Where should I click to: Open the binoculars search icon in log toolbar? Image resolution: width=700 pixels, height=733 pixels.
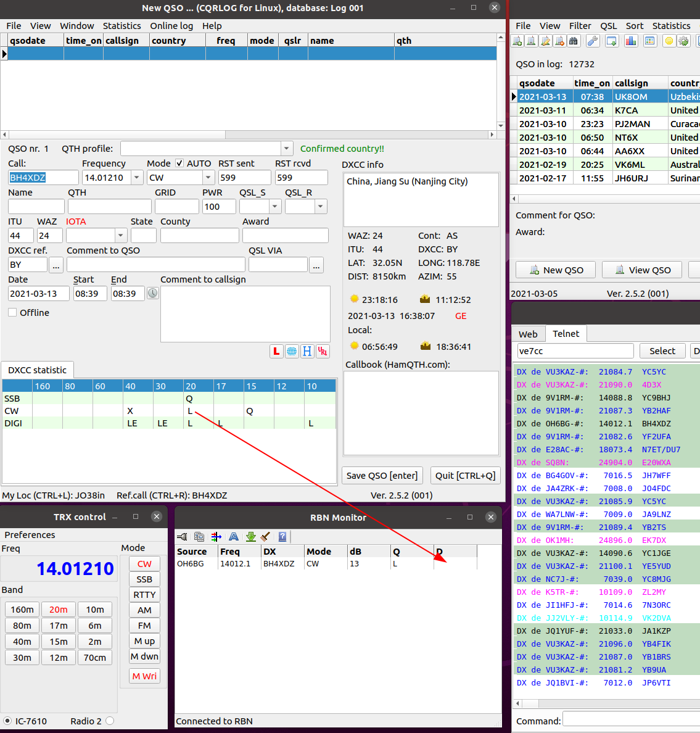click(574, 41)
